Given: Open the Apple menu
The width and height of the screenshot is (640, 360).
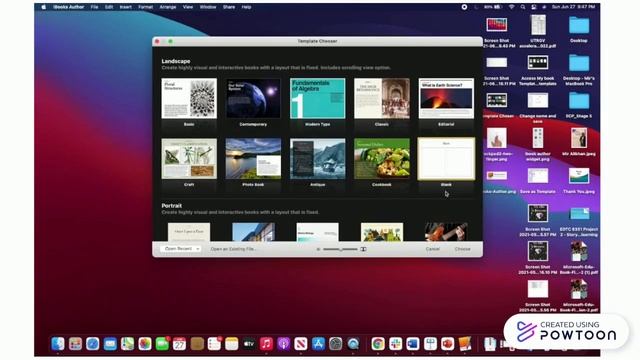Looking at the screenshot, I should tap(44, 7).
